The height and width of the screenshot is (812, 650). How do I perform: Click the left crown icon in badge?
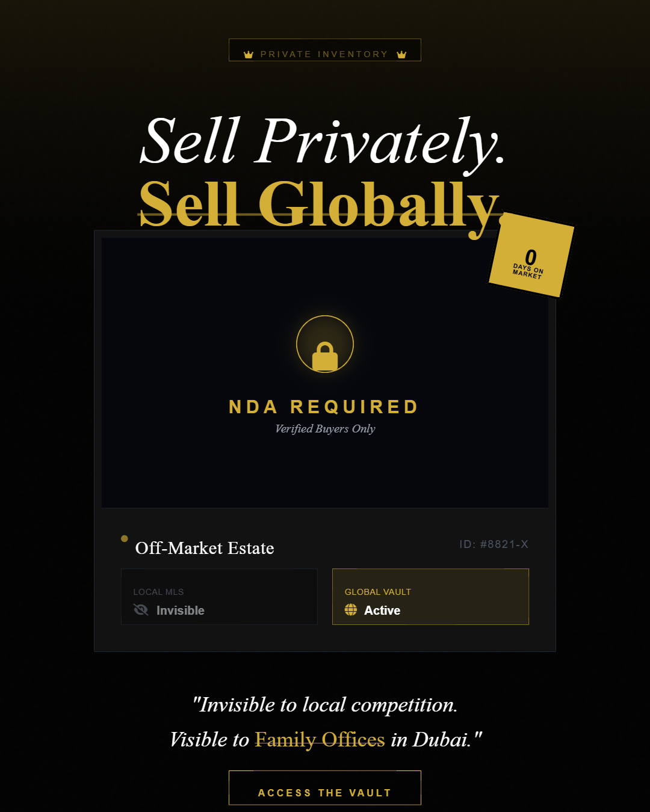click(249, 55)
